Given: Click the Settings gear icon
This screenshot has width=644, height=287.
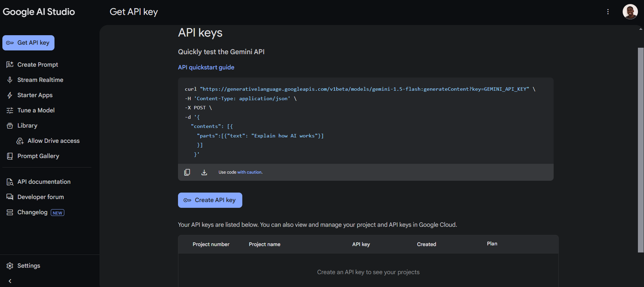Looking at the screenshot, I should (10, 266).
